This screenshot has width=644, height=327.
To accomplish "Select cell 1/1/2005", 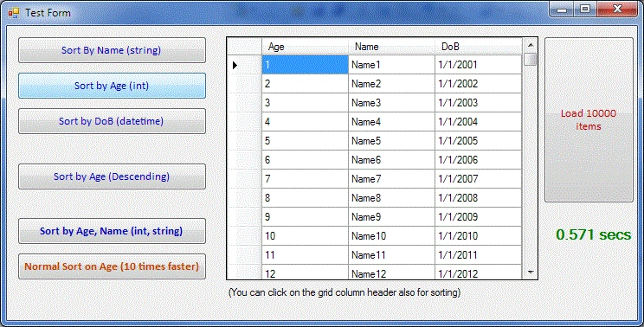I will pos(478,141).
